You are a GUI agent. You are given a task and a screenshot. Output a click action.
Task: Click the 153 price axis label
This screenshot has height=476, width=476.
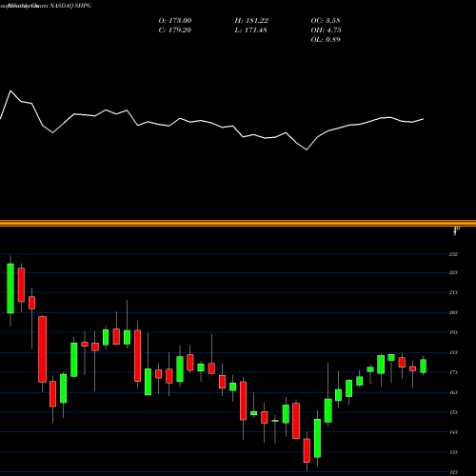click(453, 412)
